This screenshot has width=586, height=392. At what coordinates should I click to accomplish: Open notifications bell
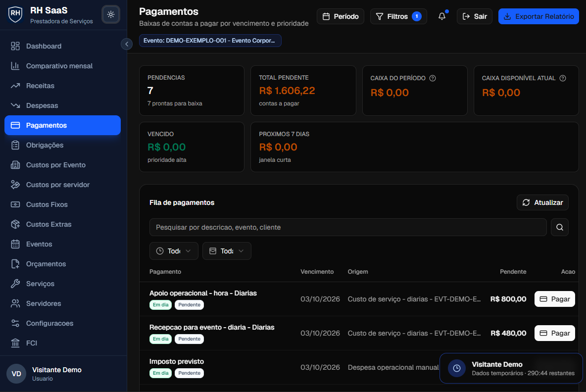(x=442, y=16)
